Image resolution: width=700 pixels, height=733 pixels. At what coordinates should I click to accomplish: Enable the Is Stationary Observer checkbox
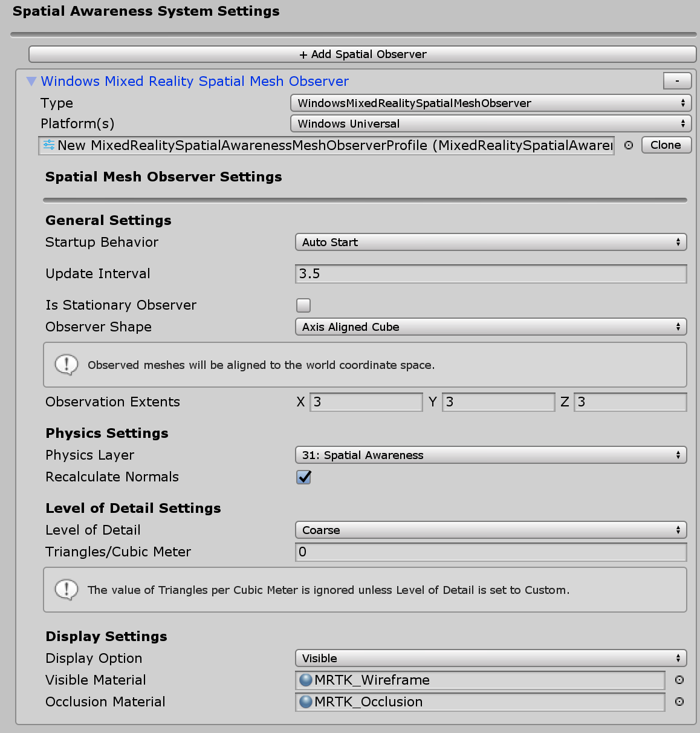303,305
